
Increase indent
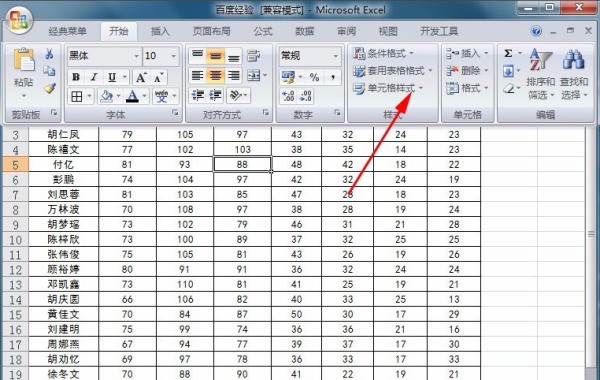tap(216, 95)
